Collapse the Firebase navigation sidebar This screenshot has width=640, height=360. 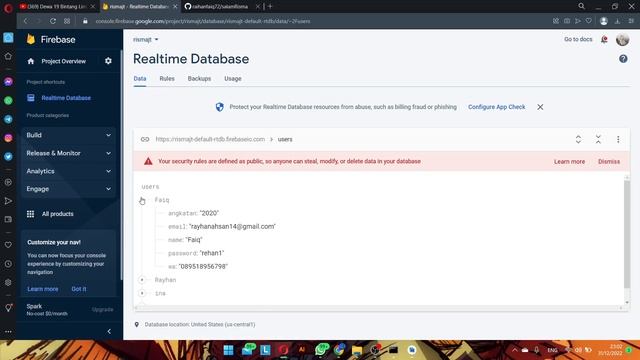tap(109, 331)
